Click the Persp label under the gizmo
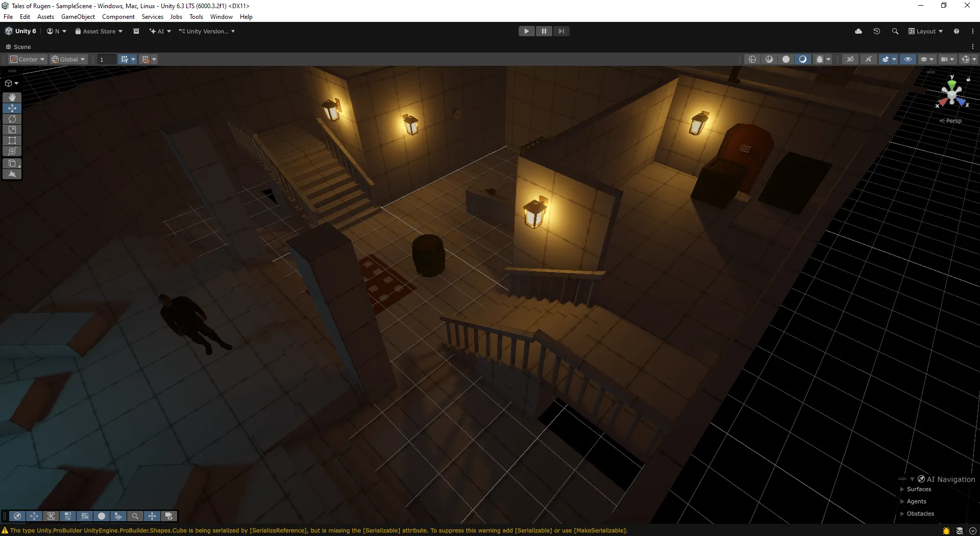The width and height of the screenshot is (980, 536). click(953, 121)
